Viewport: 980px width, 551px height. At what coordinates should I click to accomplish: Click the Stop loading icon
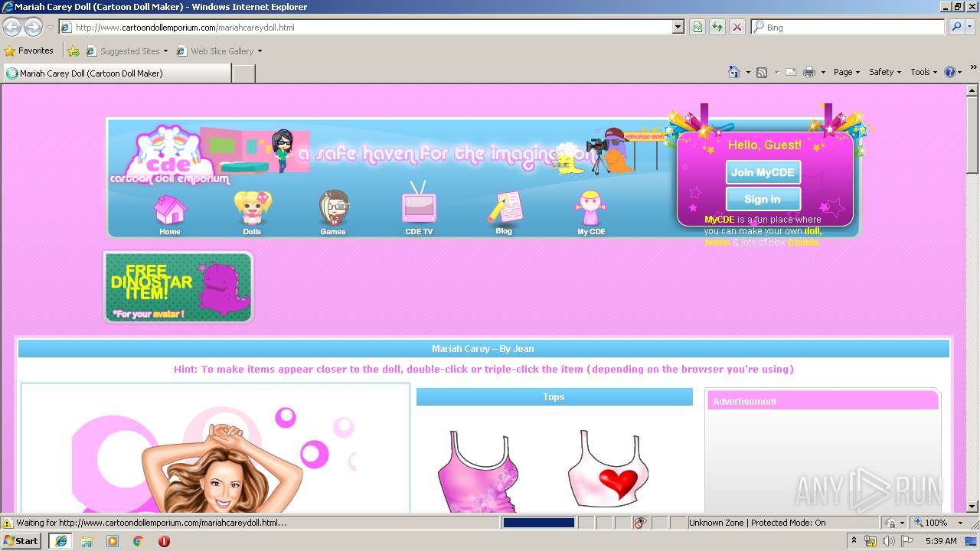coord(737,27)
